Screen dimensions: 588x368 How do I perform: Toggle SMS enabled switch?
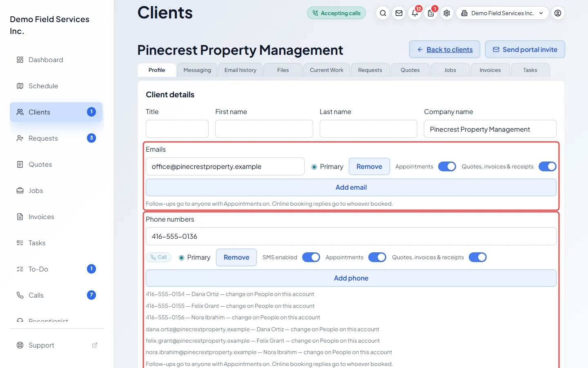coord(311,257)
